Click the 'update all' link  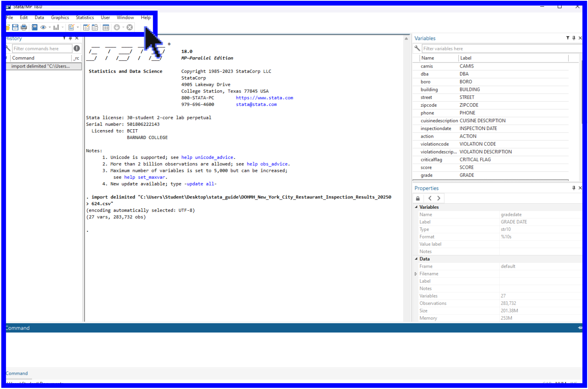click(x=200, y=184)
